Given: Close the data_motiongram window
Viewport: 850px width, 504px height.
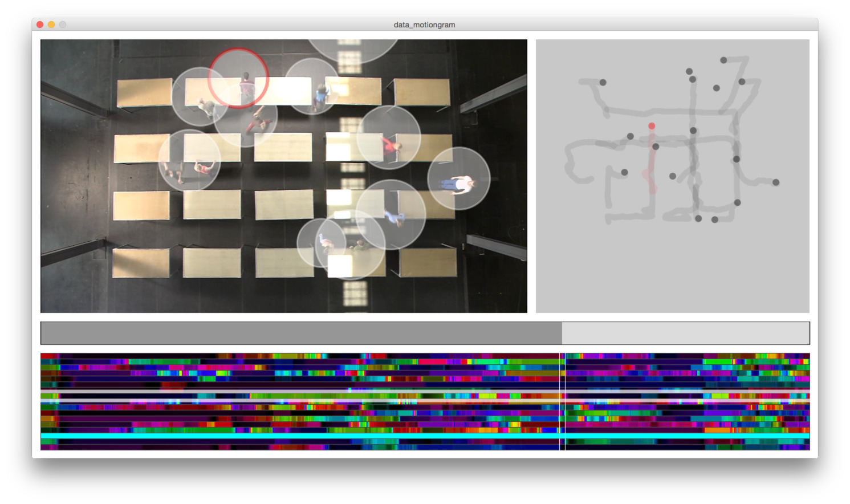Looking at the screenshot, I should coord(40,25).
